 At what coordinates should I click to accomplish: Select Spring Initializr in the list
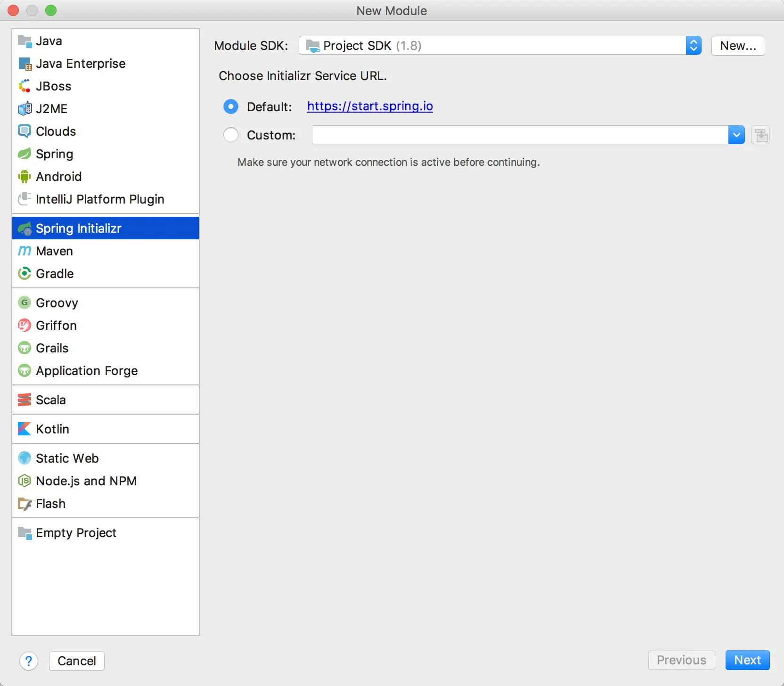point(106,229)
